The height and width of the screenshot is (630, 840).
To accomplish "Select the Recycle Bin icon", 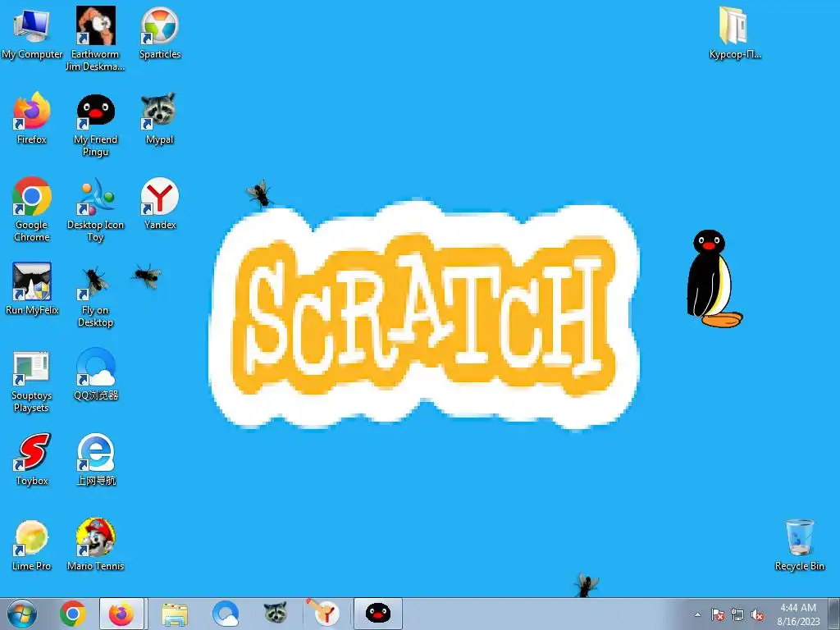I will coord(799,545).
